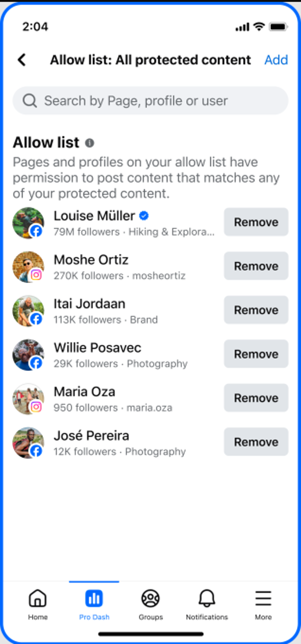Tap the verified checkmark next to Louise Müller
Screen dimensions: 301x644
click(x=143, y=215)
